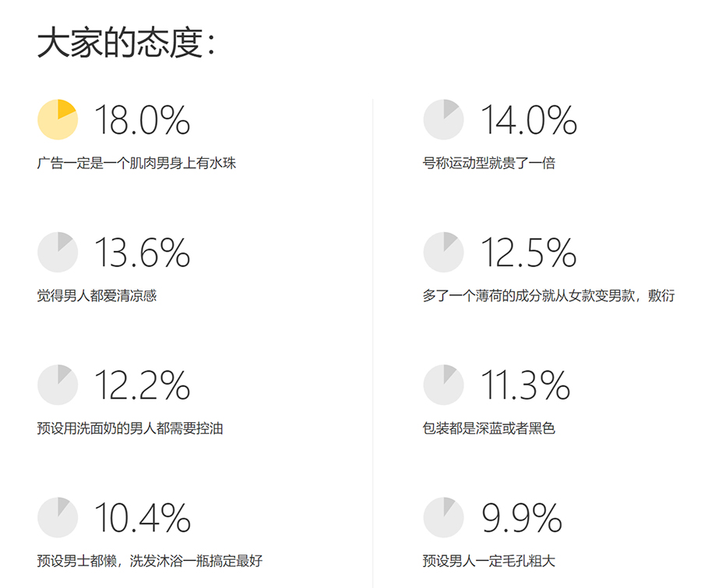Select the 18.0% percentage figure
701x588 pixels.
[x=143, y=120]
